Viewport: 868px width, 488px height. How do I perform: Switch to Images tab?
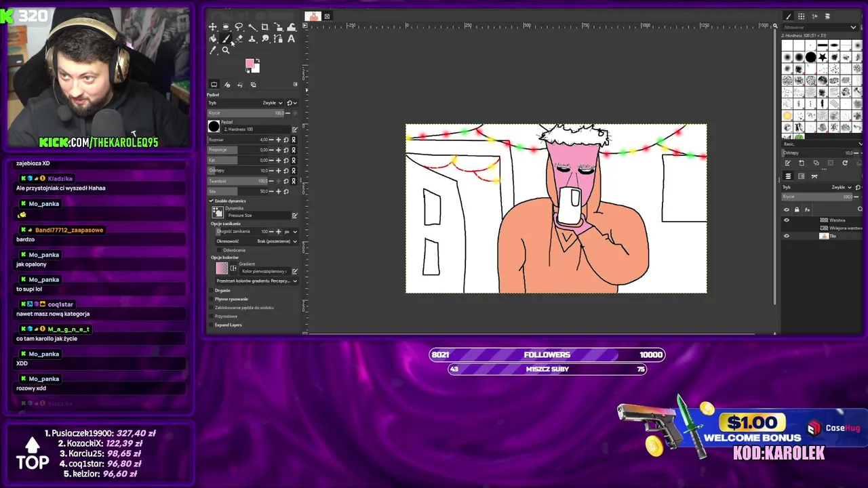point(253,85)
